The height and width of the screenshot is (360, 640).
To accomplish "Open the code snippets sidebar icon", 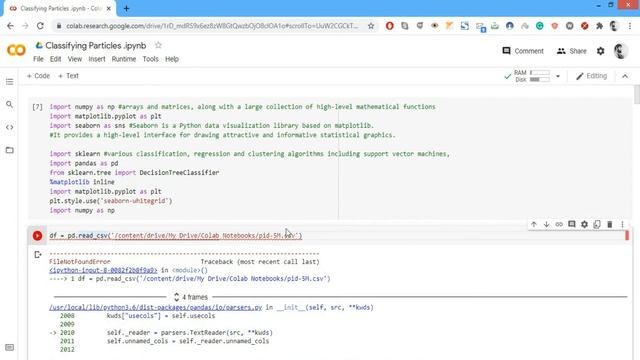I will coord(9,127).
